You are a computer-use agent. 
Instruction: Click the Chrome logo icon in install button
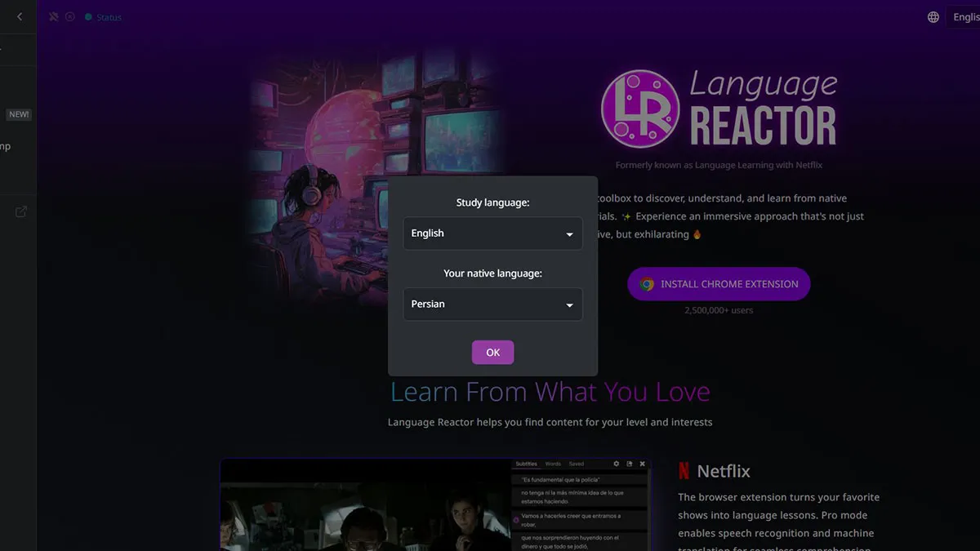[x=647, y=285]
